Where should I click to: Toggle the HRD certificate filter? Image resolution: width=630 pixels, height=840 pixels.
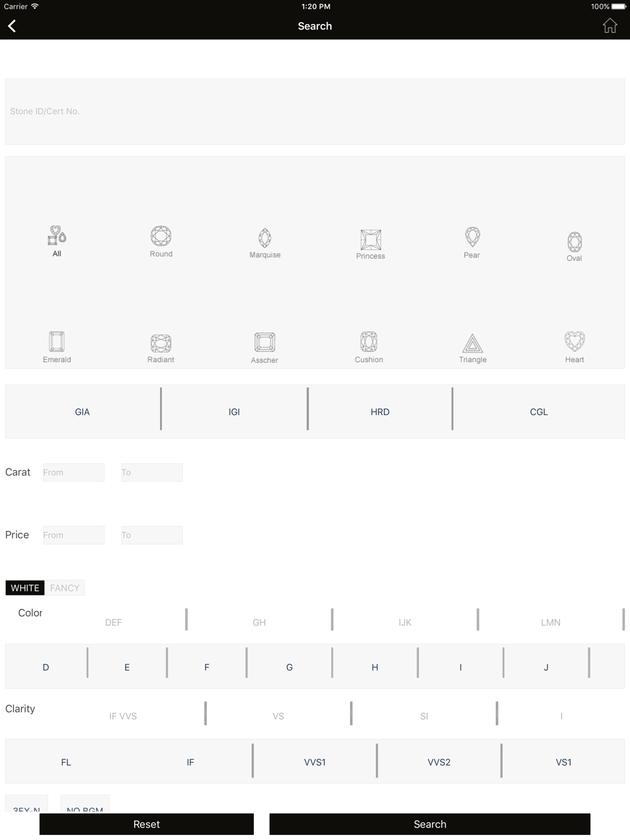pyautogui.click(x=380, y=412)
